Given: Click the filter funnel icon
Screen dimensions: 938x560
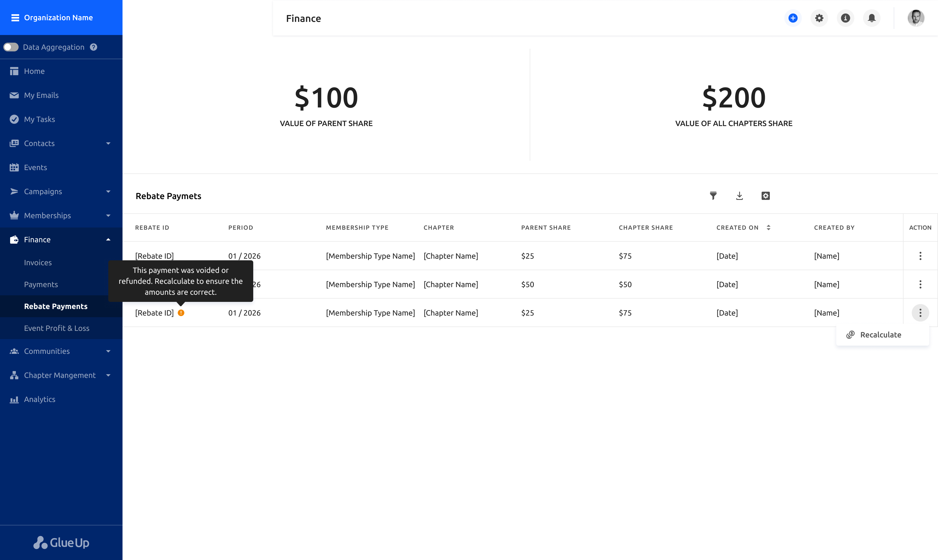Looking at the screenshot, I should (713, 196).
